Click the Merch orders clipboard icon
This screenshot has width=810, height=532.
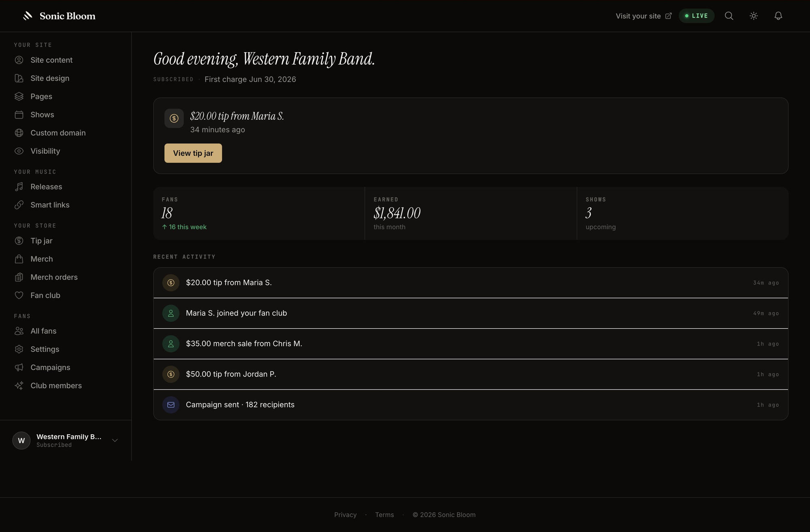tap(19, 277)
